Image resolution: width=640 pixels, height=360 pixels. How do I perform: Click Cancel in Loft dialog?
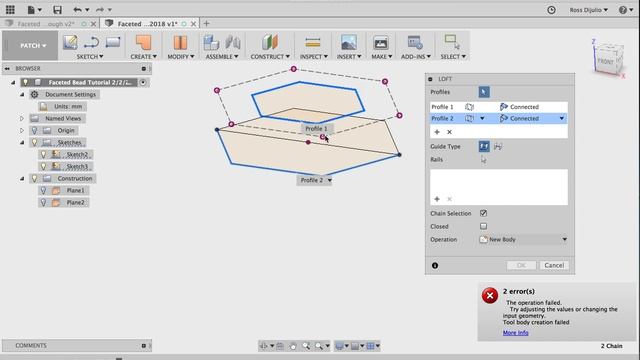554,265
